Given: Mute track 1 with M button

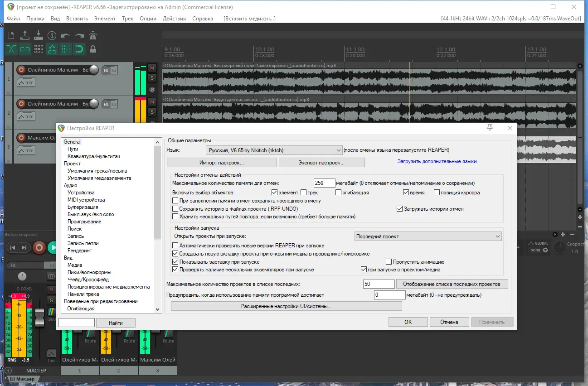Looking at the screenshot, I should tap(152, 68).
